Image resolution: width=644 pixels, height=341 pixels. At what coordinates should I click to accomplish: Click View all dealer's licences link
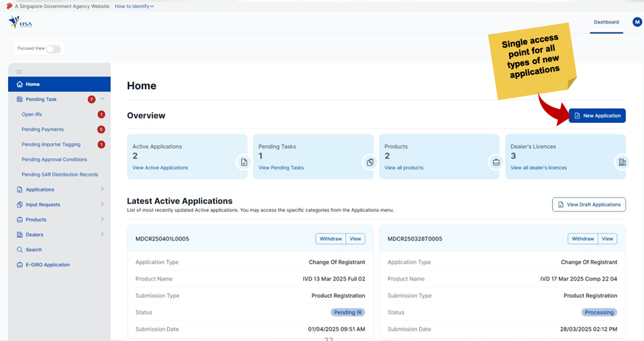[x=539, y=168]
